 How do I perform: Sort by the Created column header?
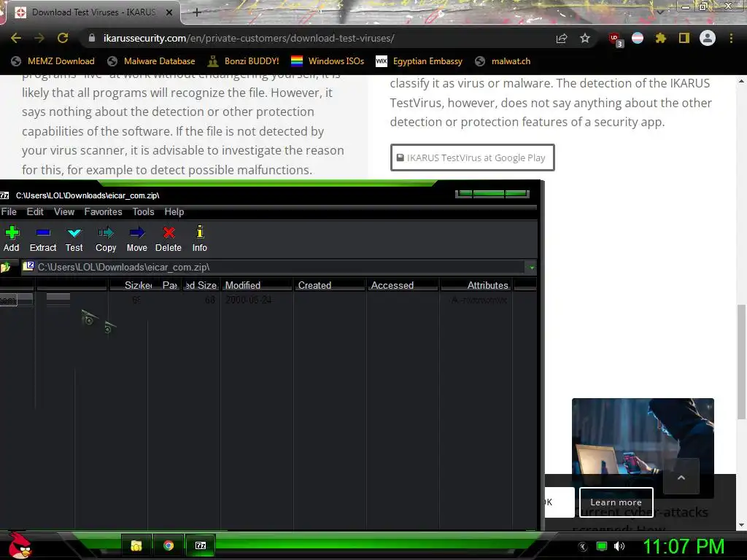pyautogui.click(x=329, y=285)
